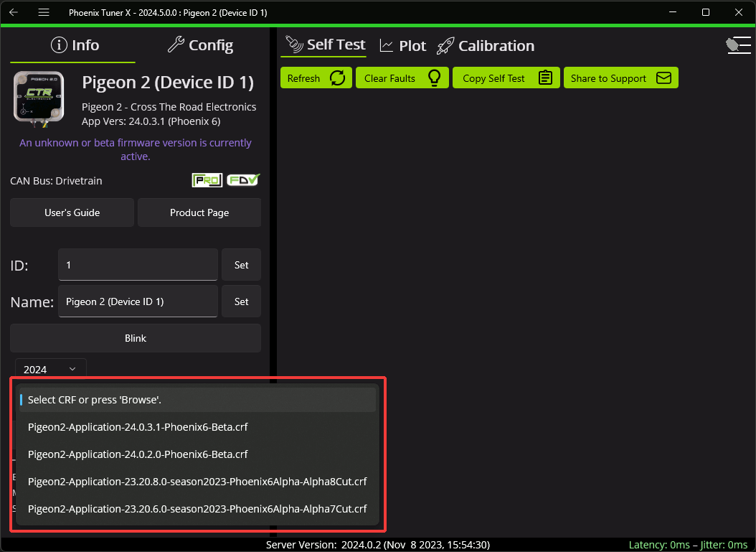Set the device name
This screenshot has width=756, height=552.
tap(242, 301)
